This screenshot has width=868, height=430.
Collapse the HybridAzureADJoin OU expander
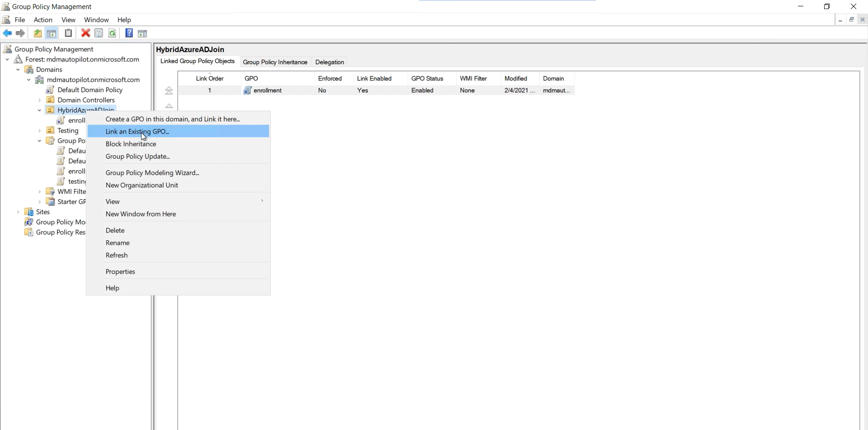click(39, 110)
